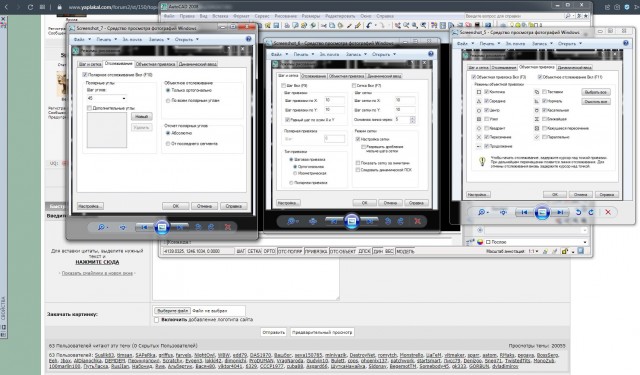Start slideshow in Screenshot_5 viewer
640x375 pixels.
tap(542, 212)
